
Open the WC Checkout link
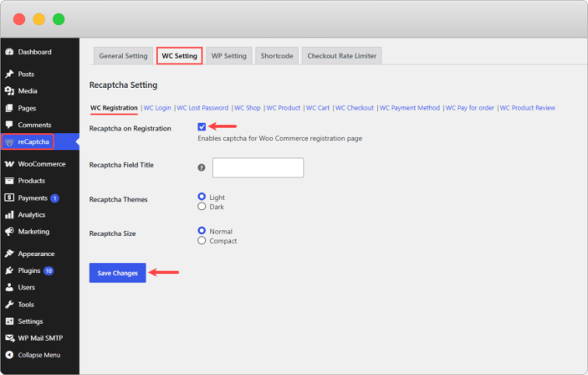(355, 108)
